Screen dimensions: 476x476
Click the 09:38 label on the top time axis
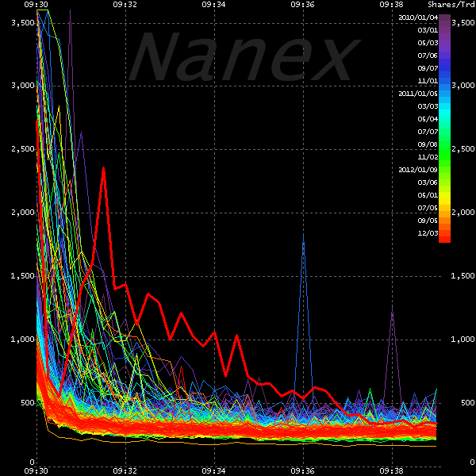[x=391, y=4]
